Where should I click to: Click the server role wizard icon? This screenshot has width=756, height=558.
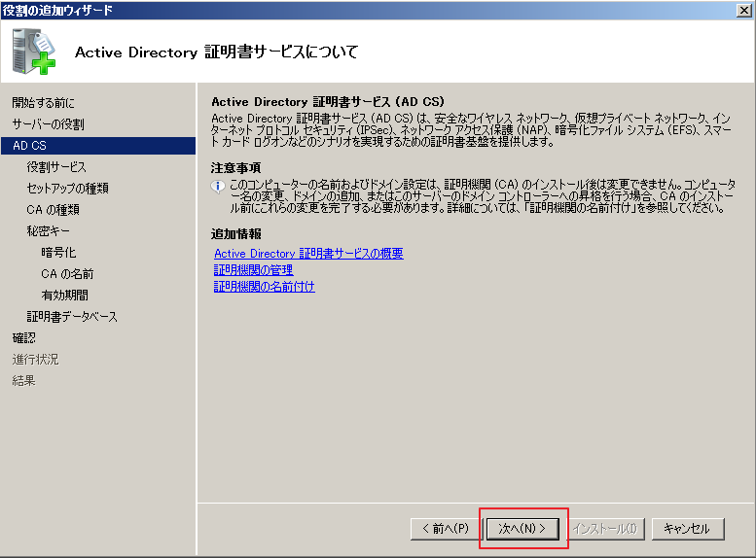pos(34,52)
